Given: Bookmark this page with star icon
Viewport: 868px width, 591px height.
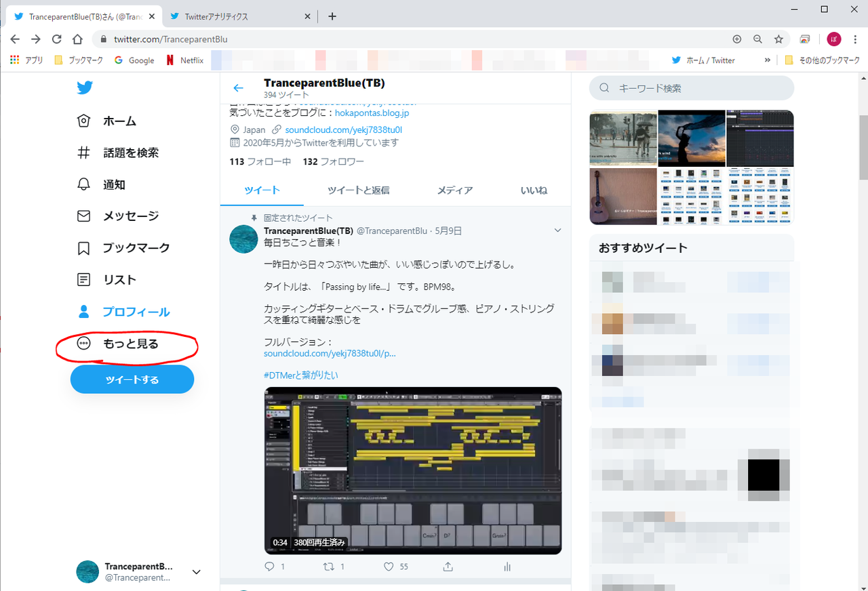Looking at the screenshot, I should click(779, 39).
